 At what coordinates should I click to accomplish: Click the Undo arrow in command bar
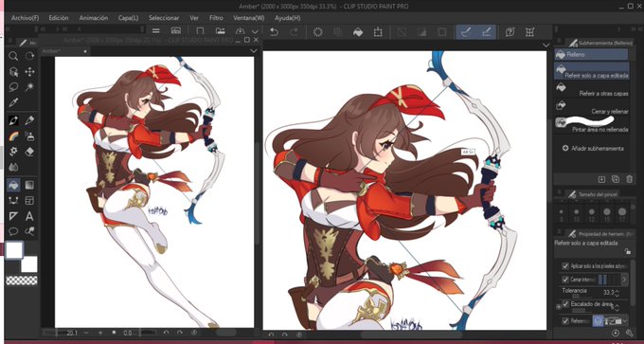tap(274, 32)
